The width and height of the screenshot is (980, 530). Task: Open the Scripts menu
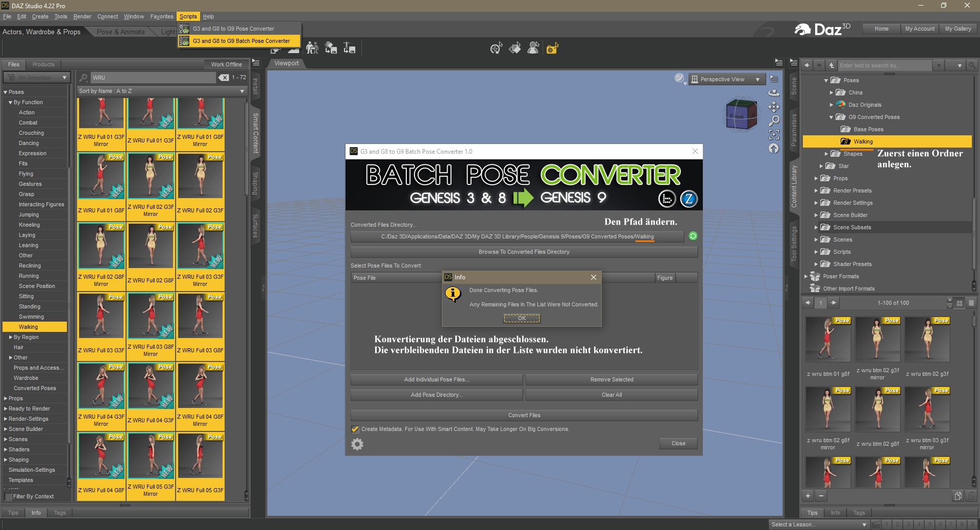(x=188, y=16)
